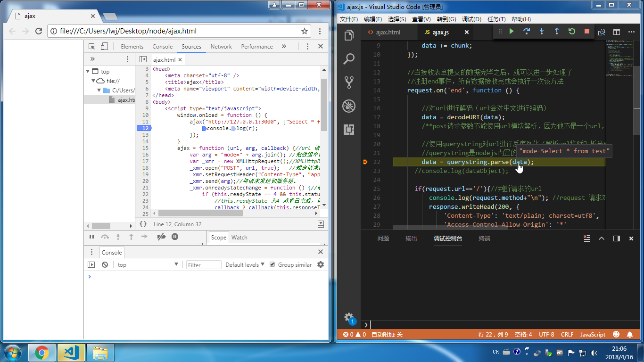Viewport: 644px width, 362px height.
Task: Click VS Code open changes icon
Action: tap(602, 32)
